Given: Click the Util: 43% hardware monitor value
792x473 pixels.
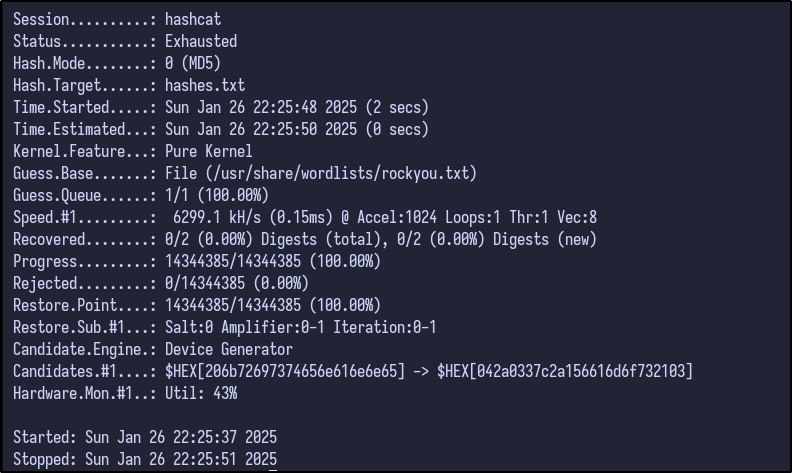Looking at the screenshot, I should [201, 394].
